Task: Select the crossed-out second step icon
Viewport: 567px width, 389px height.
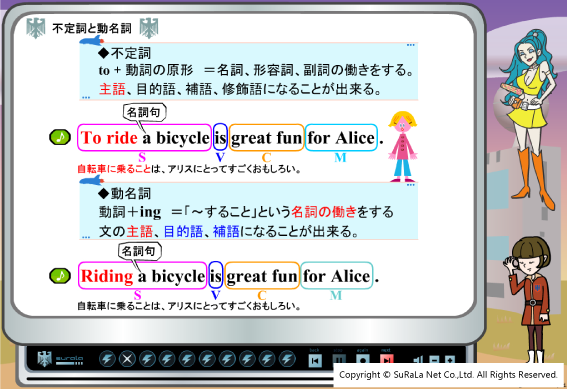Action: coord(127,359)
